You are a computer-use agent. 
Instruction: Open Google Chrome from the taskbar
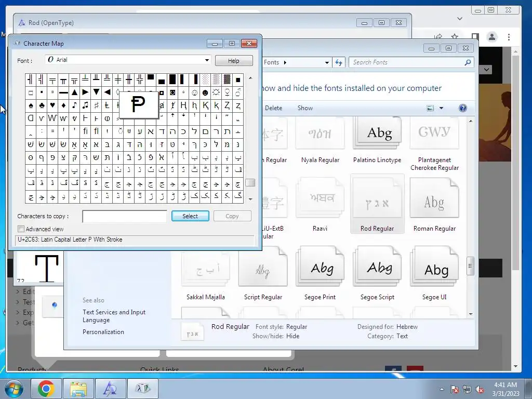click(x=46, y=389)
